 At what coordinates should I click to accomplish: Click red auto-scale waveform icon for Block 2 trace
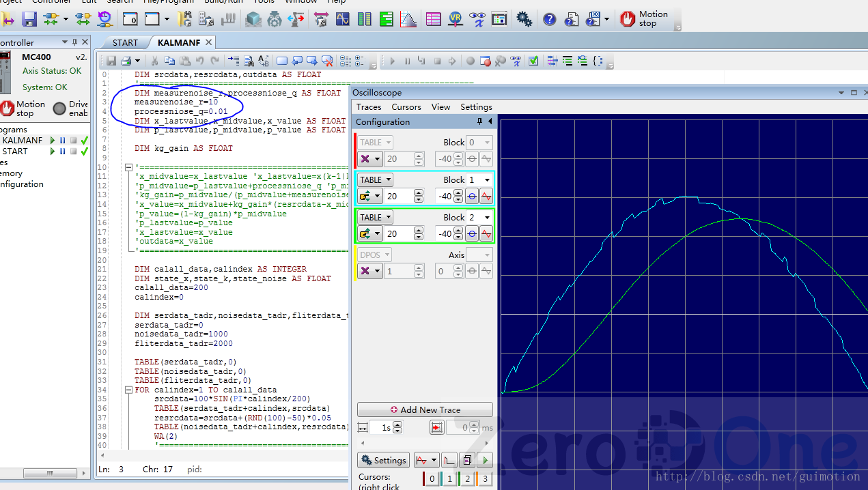click(486, 233)
